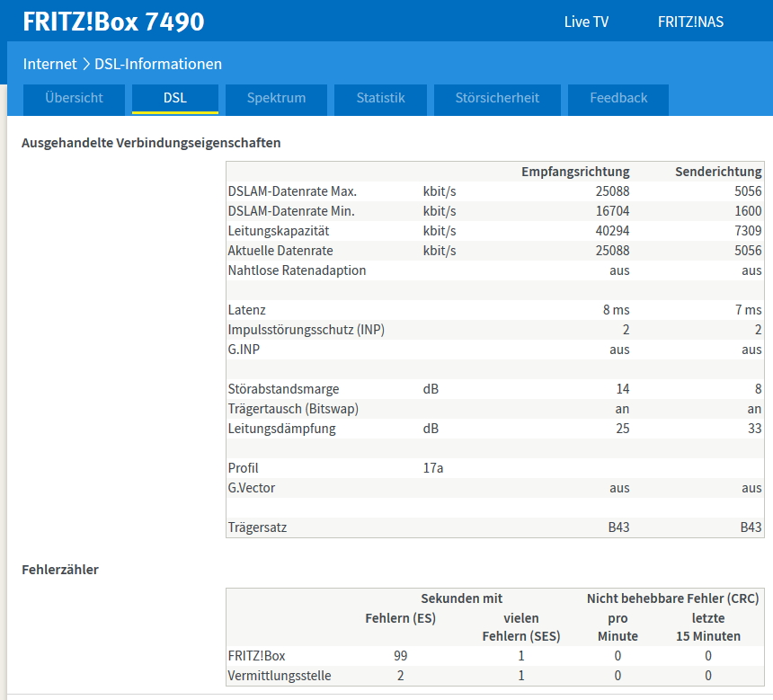Click the 7309 send capacity value
Screen dimensions: 773x700
(x=748, y=231)
